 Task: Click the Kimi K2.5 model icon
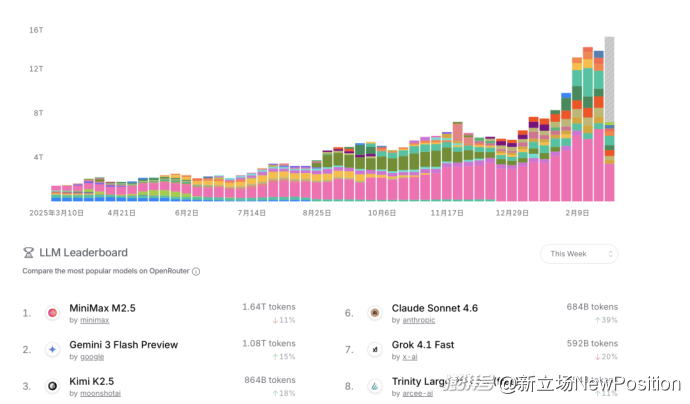pos(52,386)
